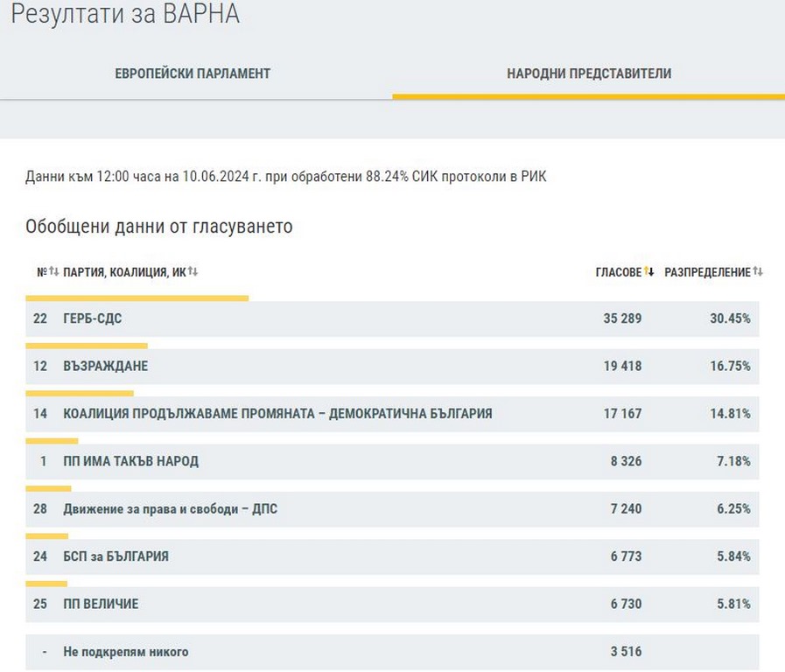The height and width of the screenshot is (672, 785).
Task: Click yellow result bar above ПП ВЕЛИЧИЕ
Action: (x=46, y=584)
